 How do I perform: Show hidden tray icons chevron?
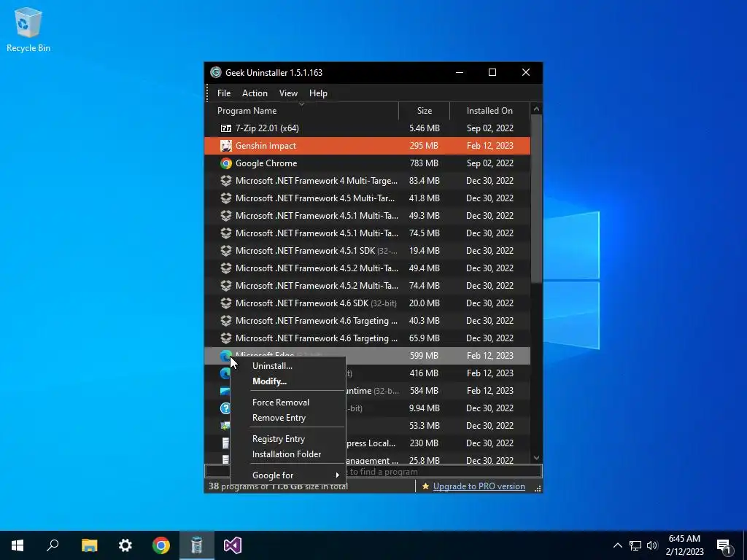click(617, 545)
